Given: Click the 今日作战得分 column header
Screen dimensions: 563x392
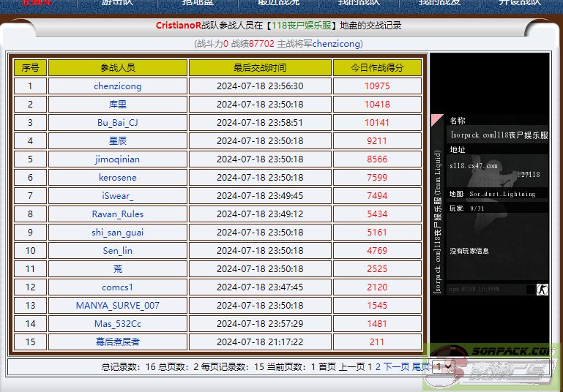Looking at the screenshot, I should [377, 68].
